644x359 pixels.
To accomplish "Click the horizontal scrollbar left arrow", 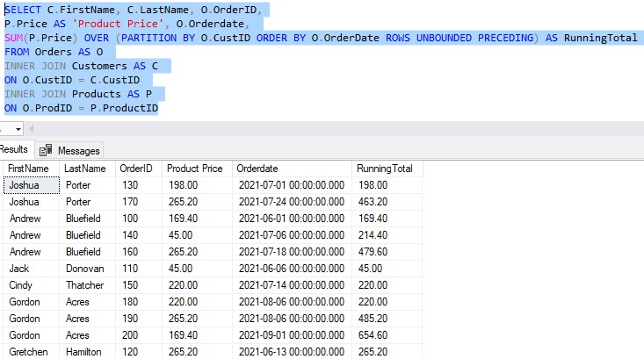I will tap(32, 129).
